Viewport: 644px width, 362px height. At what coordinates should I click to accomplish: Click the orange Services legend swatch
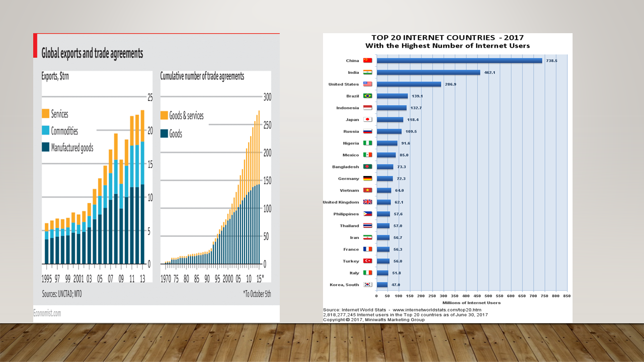pos(45,114)
